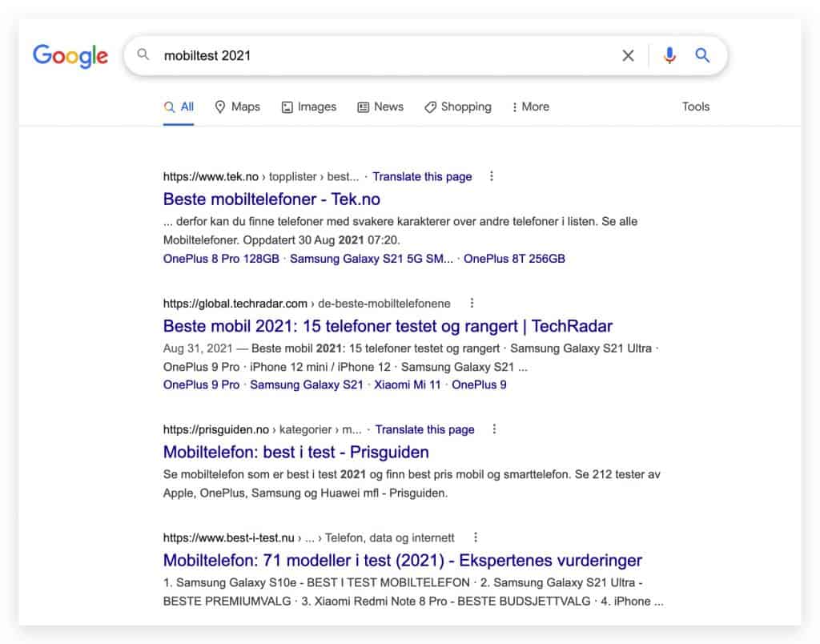The image size is (820, 644).
Task: Click the Google logo
Action: tap(70, 56)
